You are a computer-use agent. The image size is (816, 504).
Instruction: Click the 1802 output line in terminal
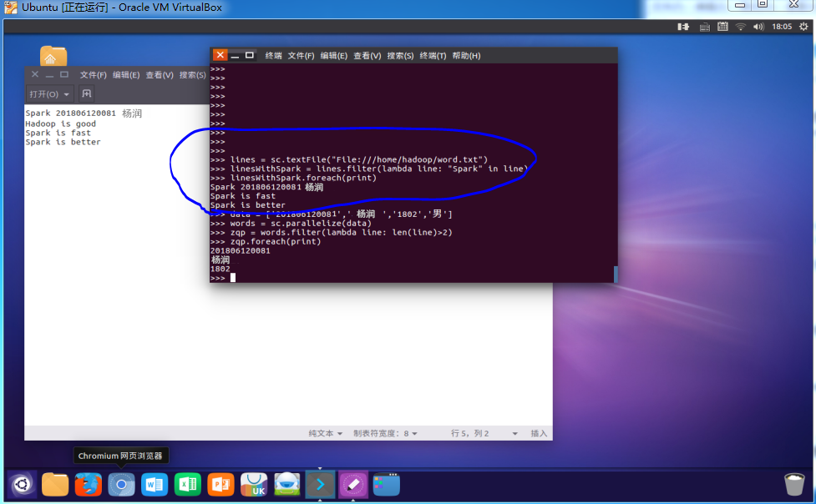pyautogui.click(x=220, y=269)
